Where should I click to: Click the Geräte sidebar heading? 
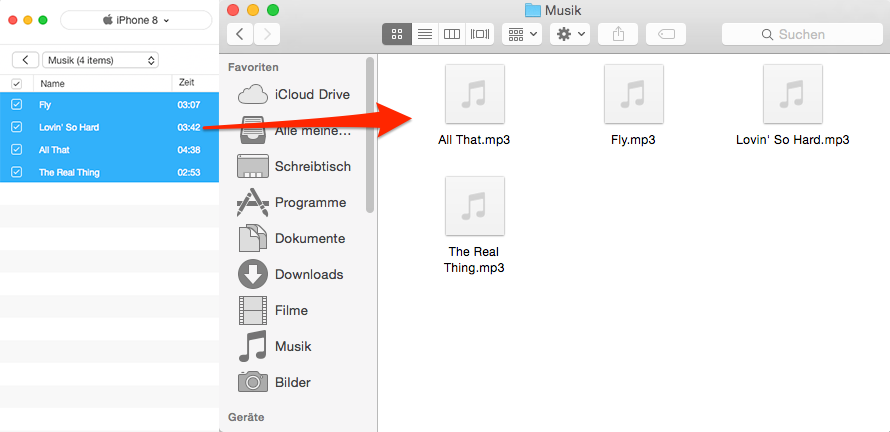pyautogui.click(x=246, y=417)
